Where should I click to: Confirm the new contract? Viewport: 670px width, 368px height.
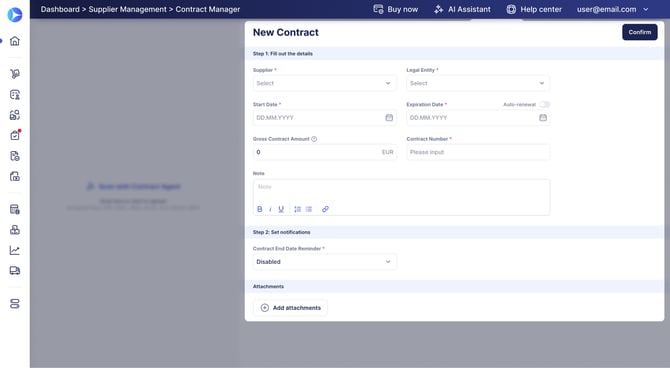click(x=640, y=32)
